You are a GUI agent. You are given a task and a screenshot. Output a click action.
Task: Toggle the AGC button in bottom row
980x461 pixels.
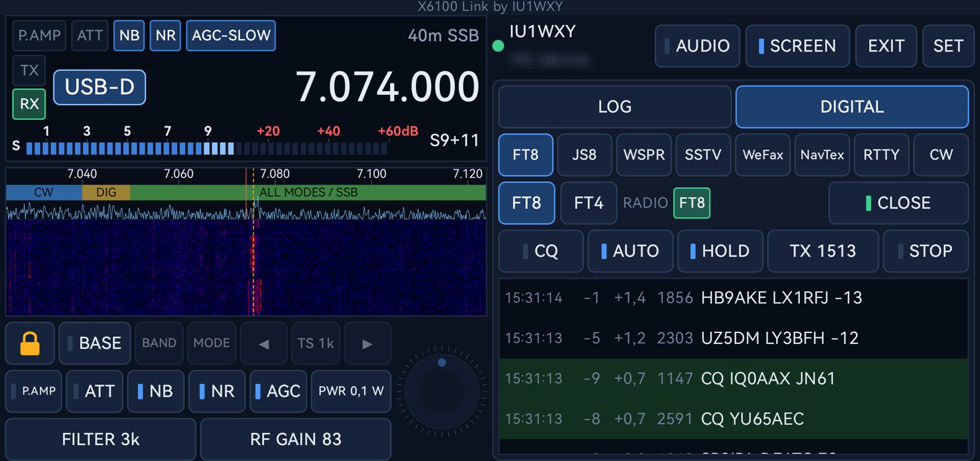[x=278, y=391]
